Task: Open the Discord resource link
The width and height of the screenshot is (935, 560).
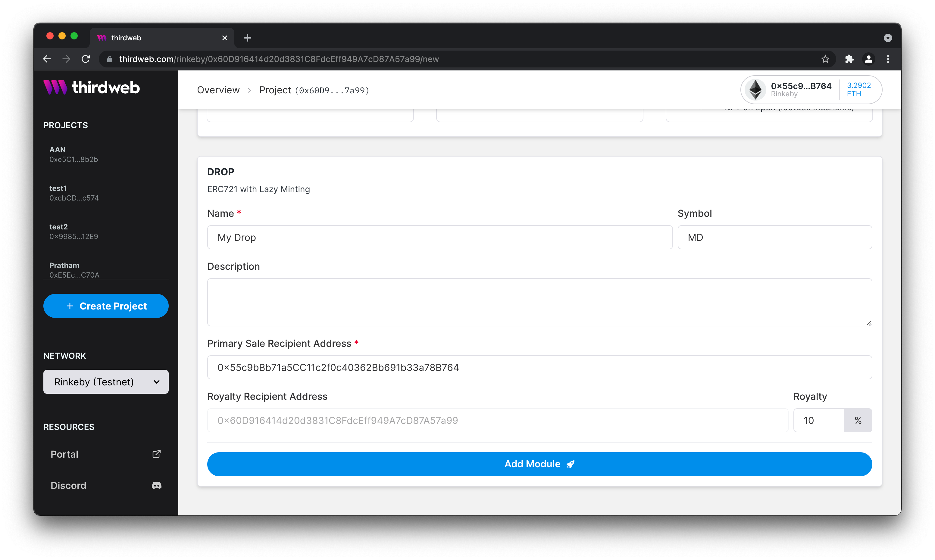Action: pyautogui.click(x=106, y=485)
